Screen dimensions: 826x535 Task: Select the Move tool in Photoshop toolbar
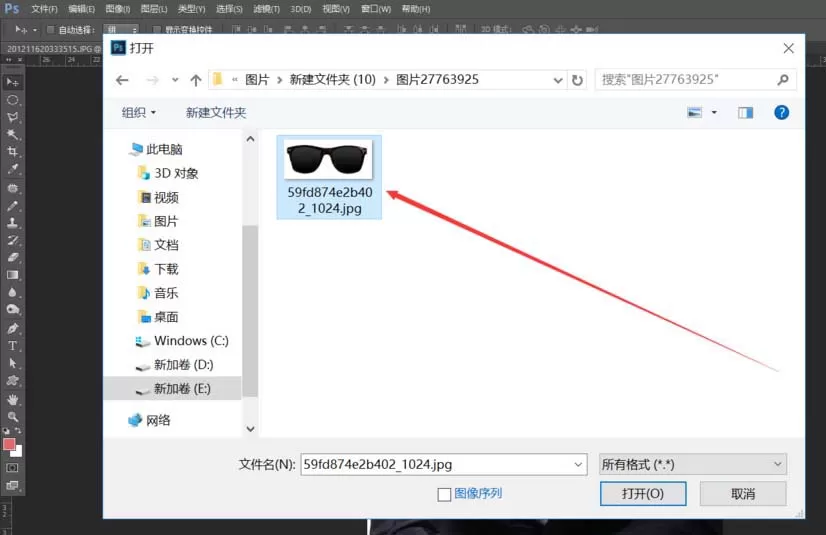click(12, 83)
